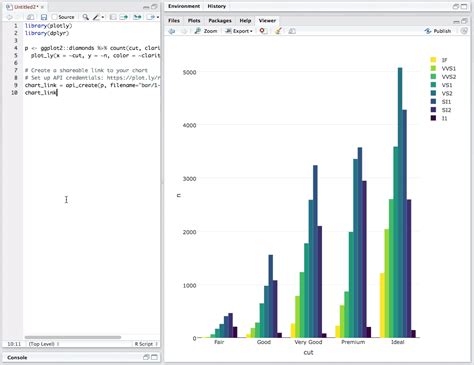Click the Viewer forward arrow icon
Screen dimensions: 474x365
(x=184, y=31)
